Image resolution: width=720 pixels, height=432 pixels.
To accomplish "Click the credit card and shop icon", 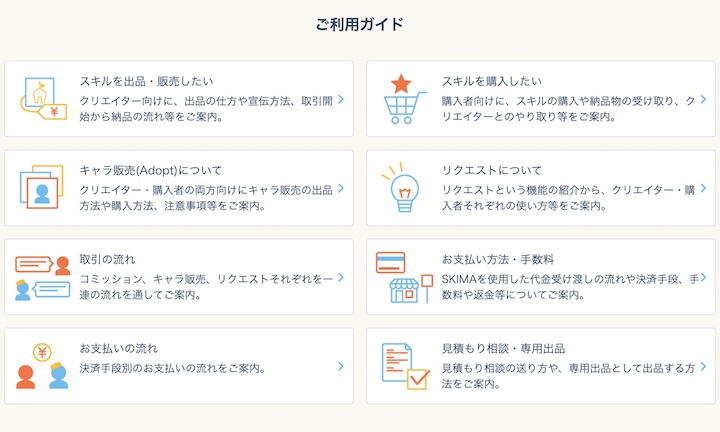I will tap(405, 277).
